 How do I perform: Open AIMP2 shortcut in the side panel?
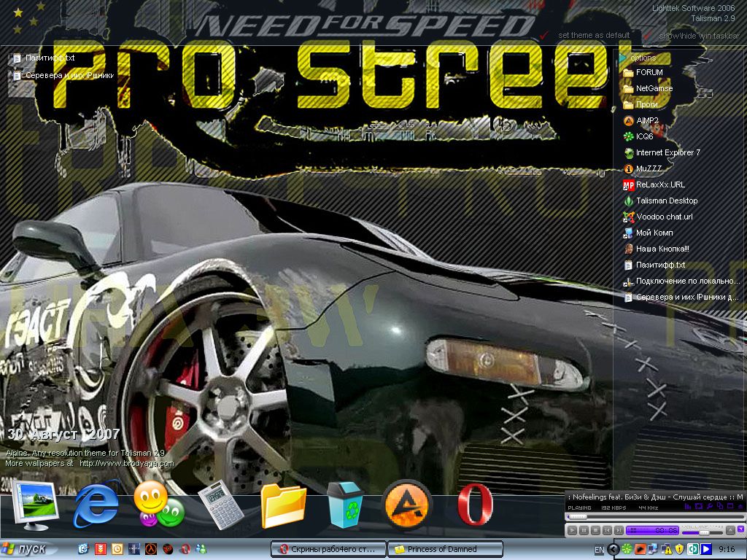pyautogui.click(x=641, y=120)
